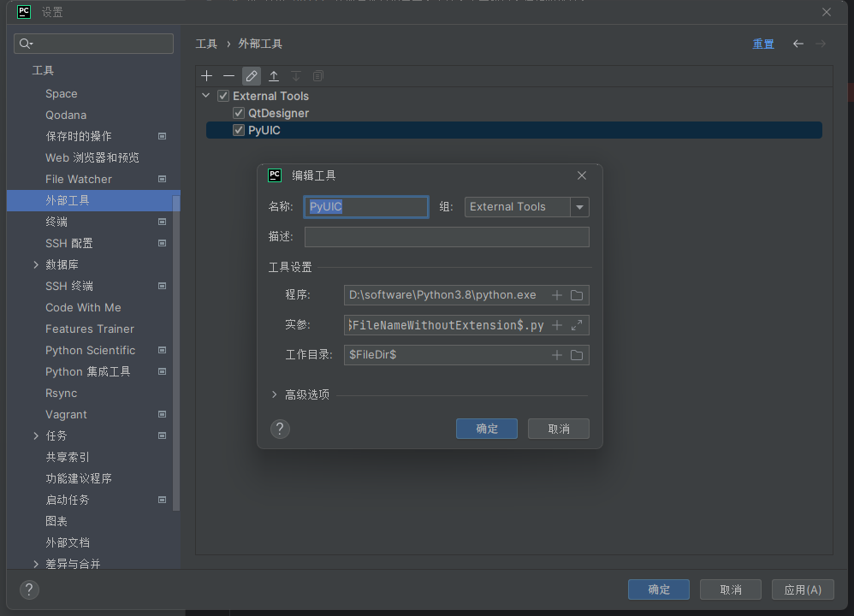854x616 pixels.
Task: Click the 工作目录 $FileDir$ field
Action: (x=447, y=355)
